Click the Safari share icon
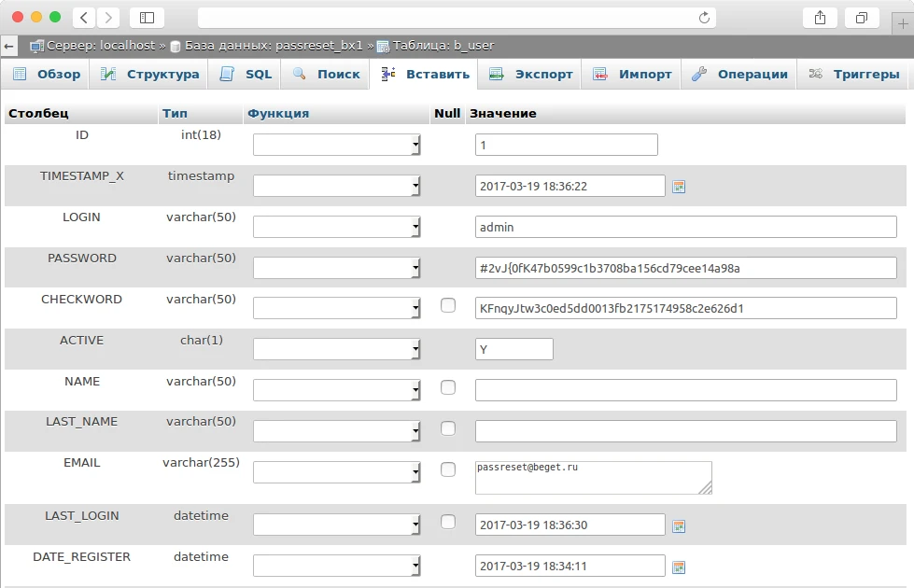The image size is (914, 588). (820, 17)
